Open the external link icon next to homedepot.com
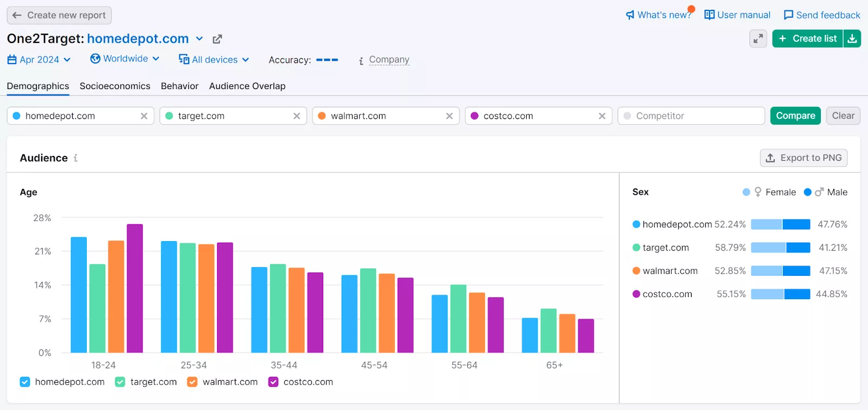 [x=218, y=39]
